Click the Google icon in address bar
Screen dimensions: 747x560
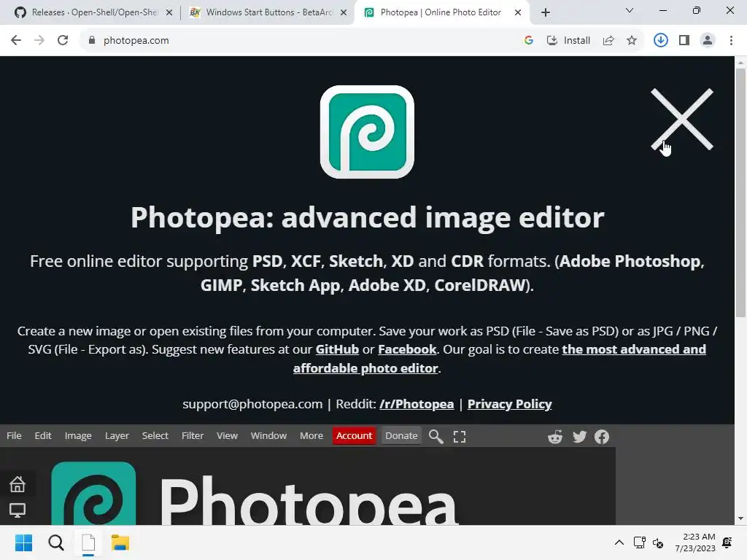(x=528, y=41)
